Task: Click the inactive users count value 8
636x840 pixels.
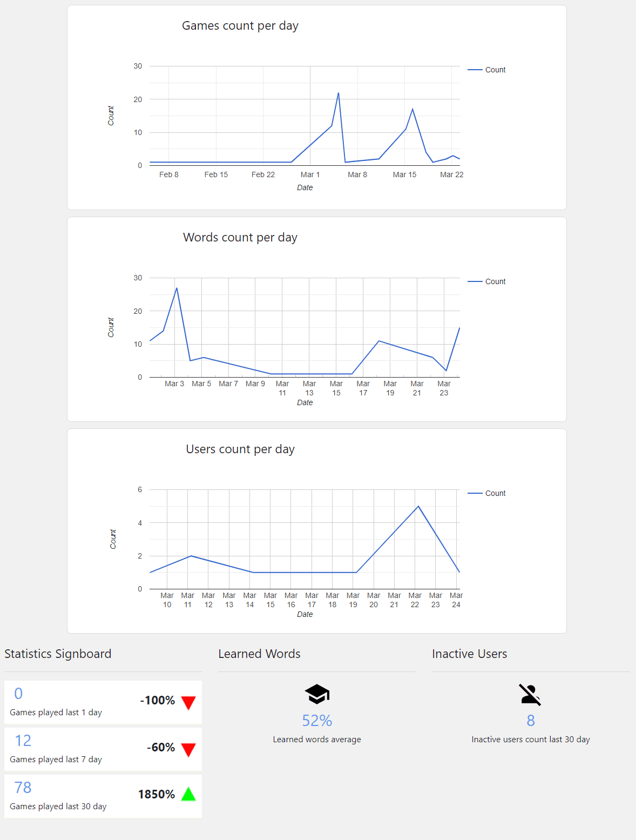Action: coord(531,721)
